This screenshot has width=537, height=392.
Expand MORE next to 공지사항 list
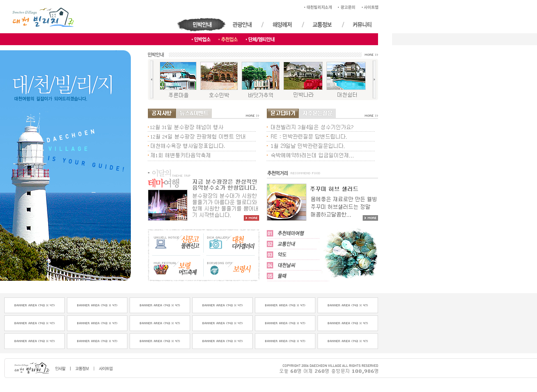tap(252, 116)
